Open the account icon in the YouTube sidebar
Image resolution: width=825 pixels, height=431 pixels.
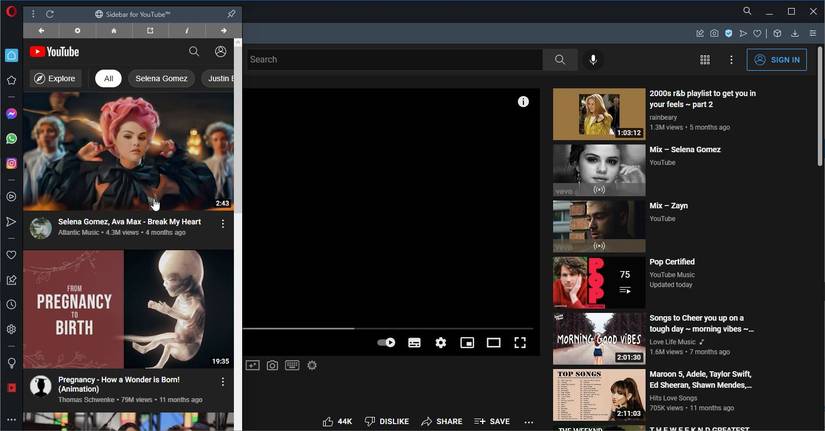point(220,51)
